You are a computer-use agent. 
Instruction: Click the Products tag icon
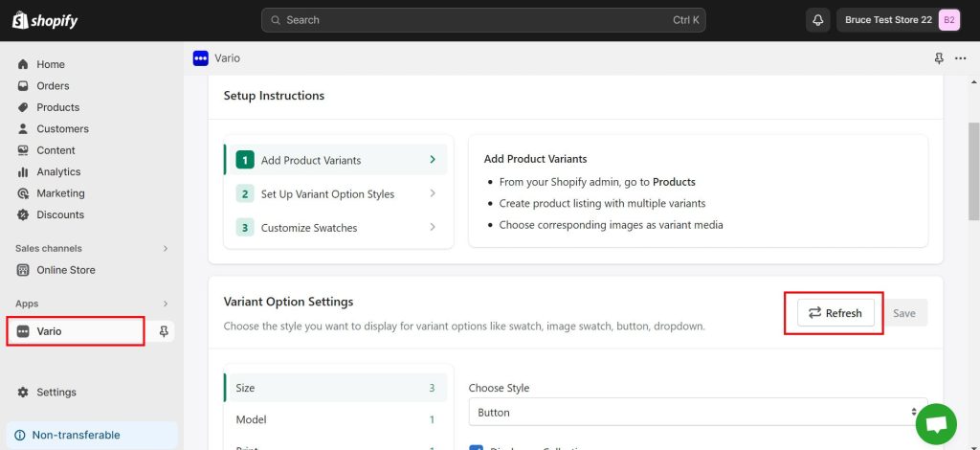click(x=23, y=107)
